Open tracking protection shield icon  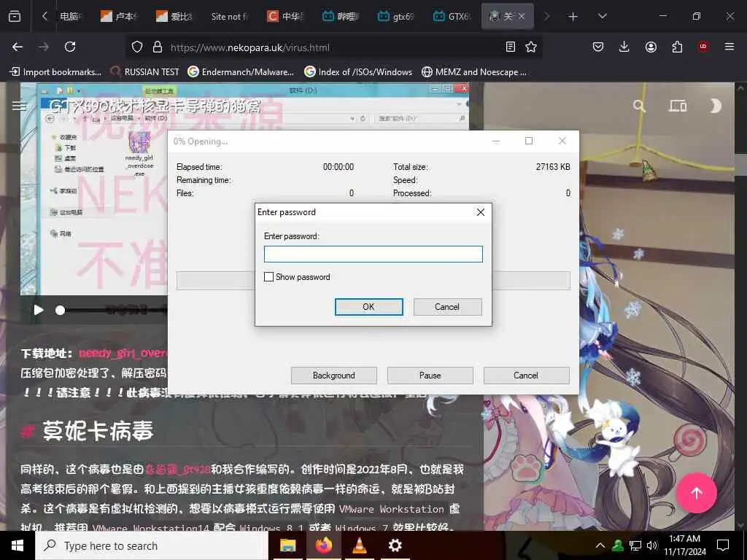pos(137,47)
